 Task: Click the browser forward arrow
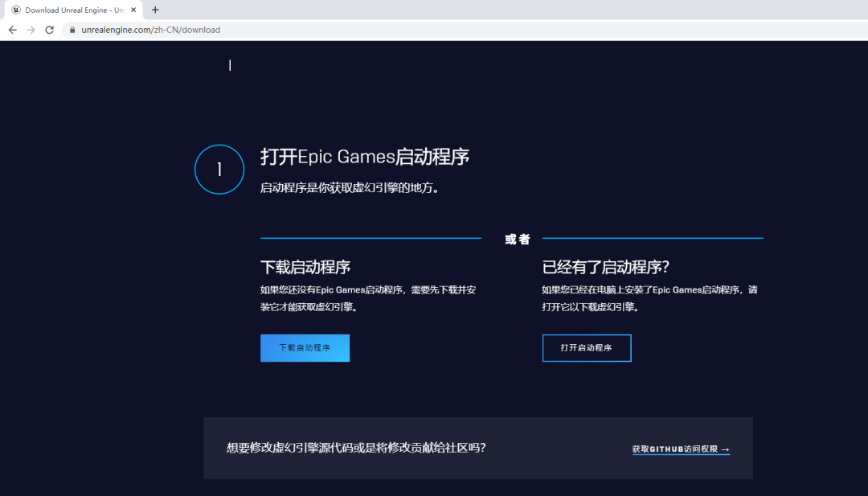click(x=31, y=30)
